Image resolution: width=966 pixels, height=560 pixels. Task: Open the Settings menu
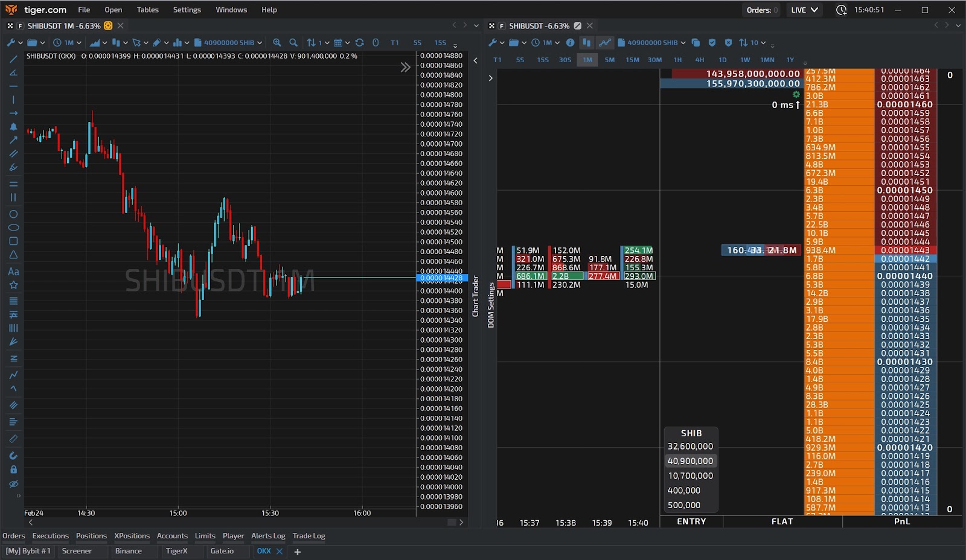pos(187,10)
